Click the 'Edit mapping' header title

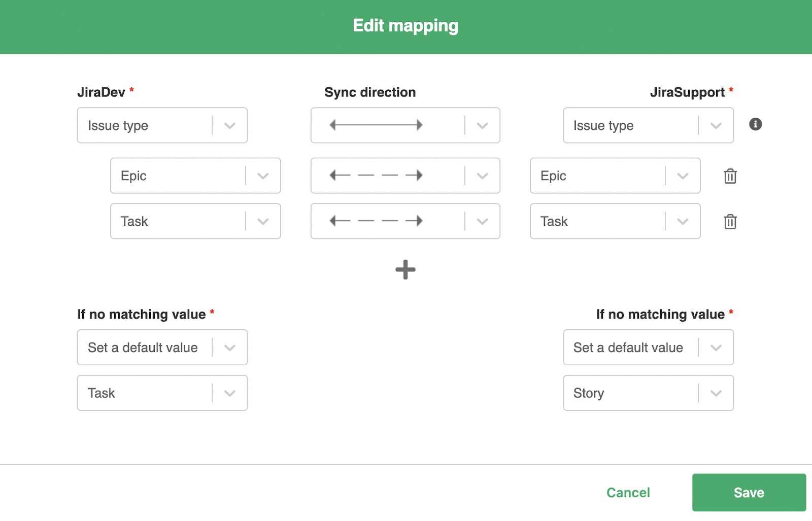click(x=405, y=26)
